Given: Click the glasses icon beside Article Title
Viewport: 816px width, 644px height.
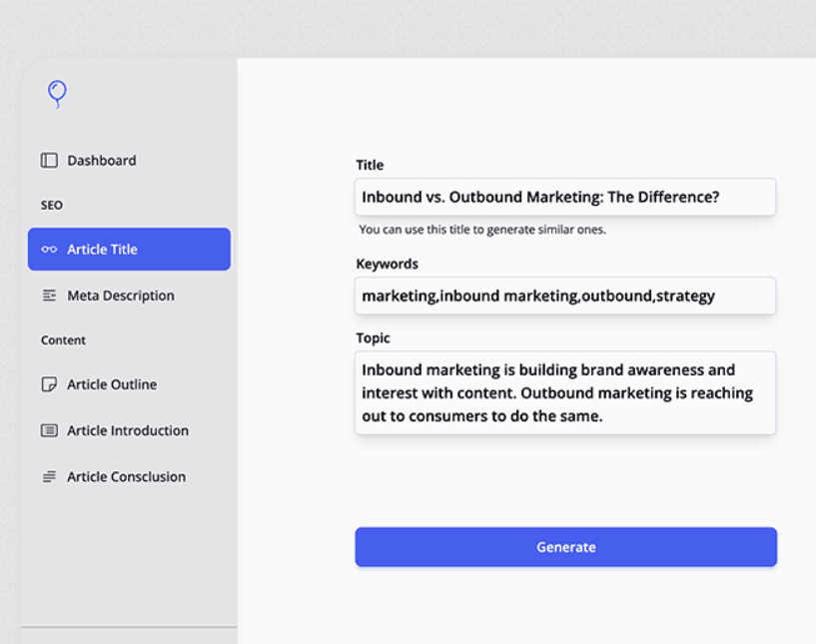Looking at the screenshot, I should (x=49, y=250).
